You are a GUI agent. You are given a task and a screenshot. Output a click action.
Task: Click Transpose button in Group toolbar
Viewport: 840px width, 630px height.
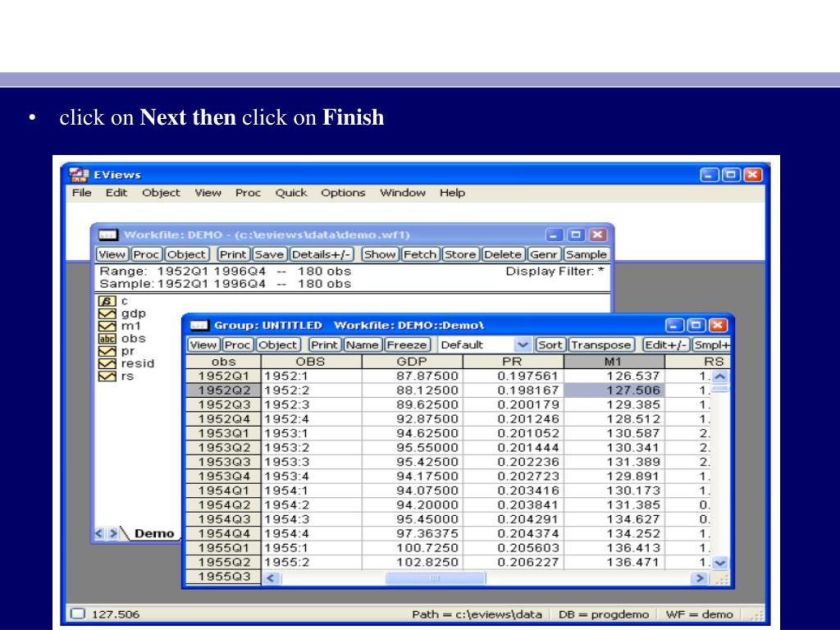click(600, 345)
